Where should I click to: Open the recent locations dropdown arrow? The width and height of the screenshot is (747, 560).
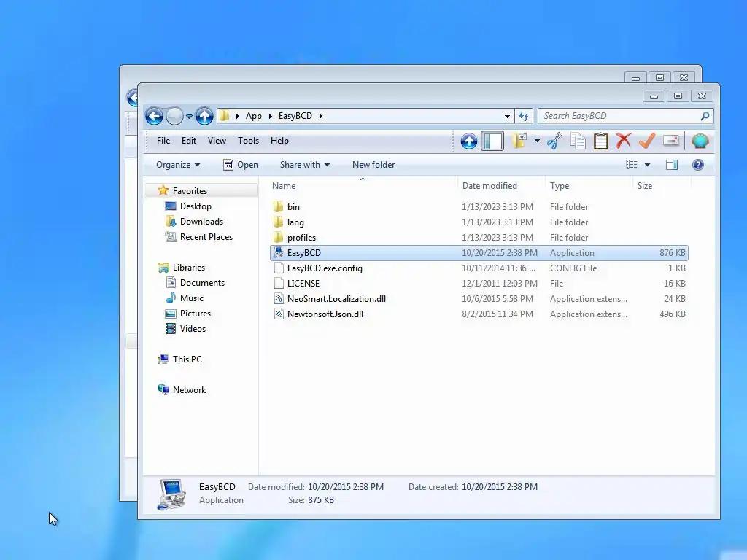click(x=189, y=116)
